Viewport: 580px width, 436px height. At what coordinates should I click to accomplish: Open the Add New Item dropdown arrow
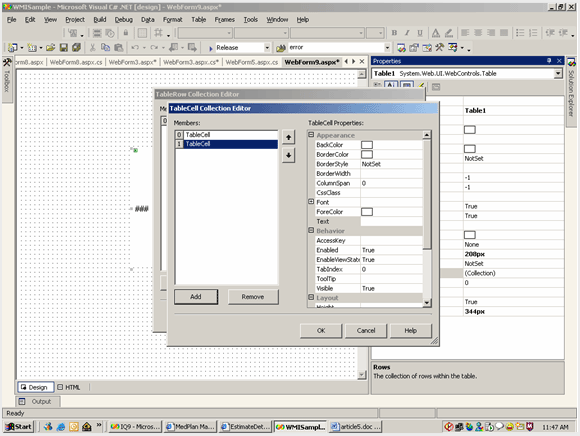[x=41, y=48]
